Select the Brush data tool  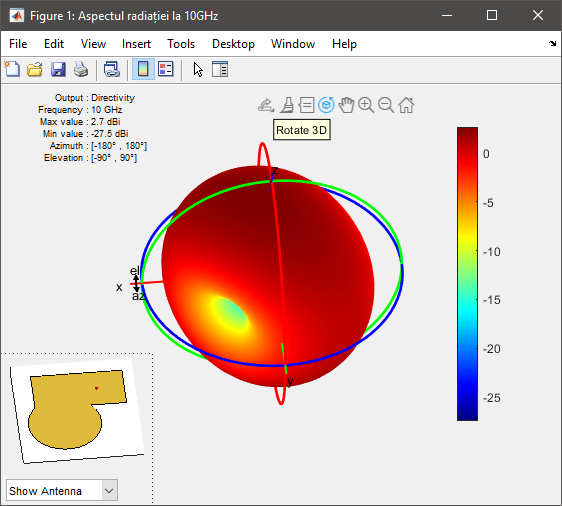[x=287, y=105]
